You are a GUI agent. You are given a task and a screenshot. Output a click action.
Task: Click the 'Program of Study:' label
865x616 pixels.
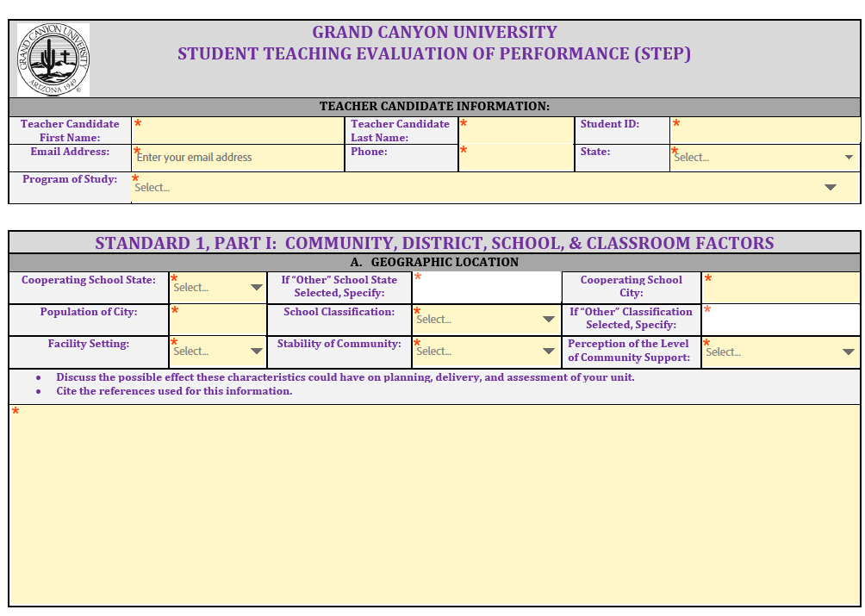pyautogui.click(x=70, y=179)
